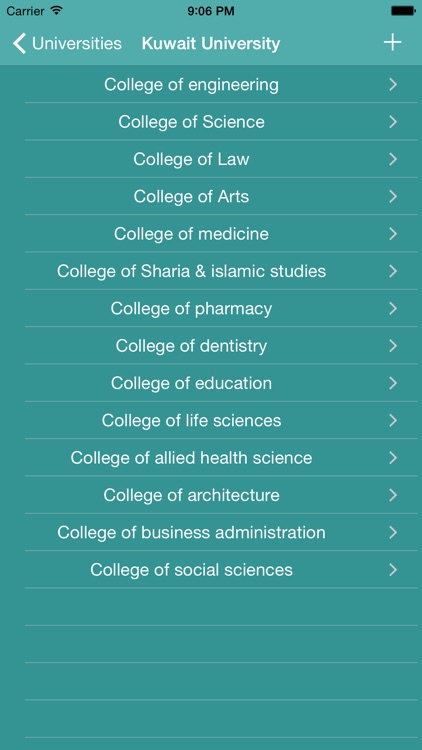Tap the battery icon in the status bar
This screenshot has height=750, width=422.
(403, 11)
